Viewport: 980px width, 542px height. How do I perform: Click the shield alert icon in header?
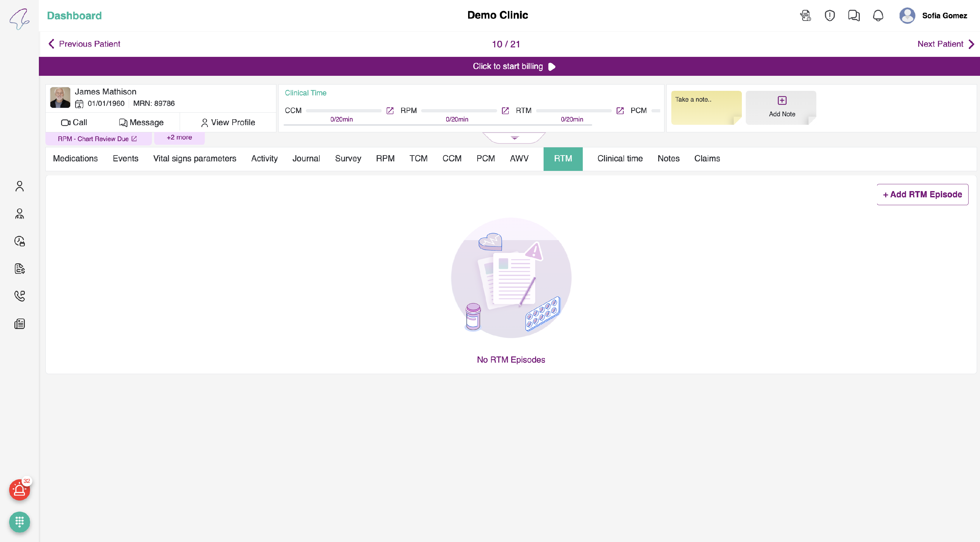point(829,16)
